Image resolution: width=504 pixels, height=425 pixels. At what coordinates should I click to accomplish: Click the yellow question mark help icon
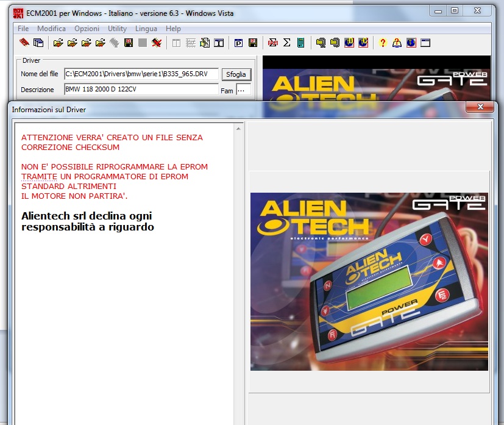point(383,43)
